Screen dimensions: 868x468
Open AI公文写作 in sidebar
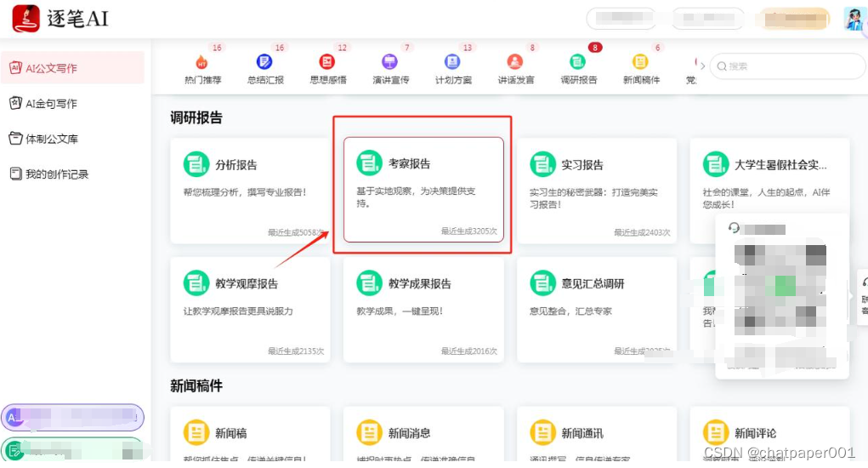pyautogui.click(x=72, y=68)
